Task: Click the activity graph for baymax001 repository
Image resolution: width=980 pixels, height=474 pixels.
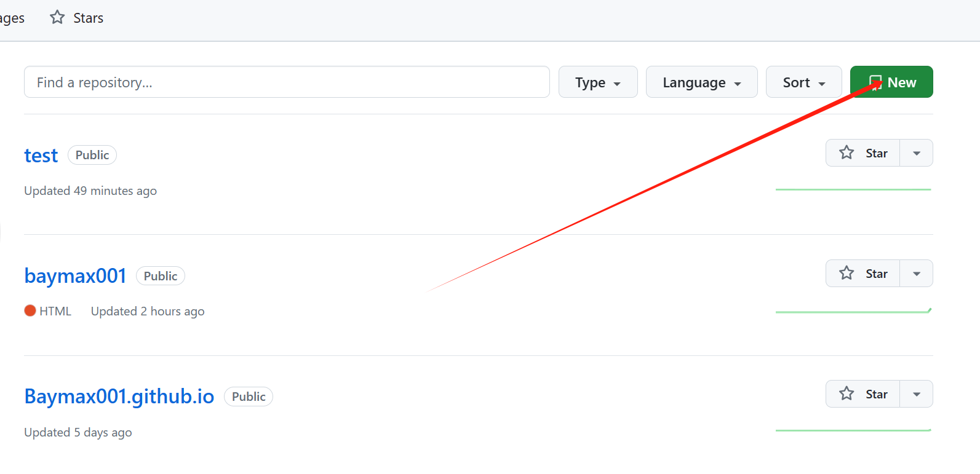Action: pyautogui.click(x=853, y=311)
